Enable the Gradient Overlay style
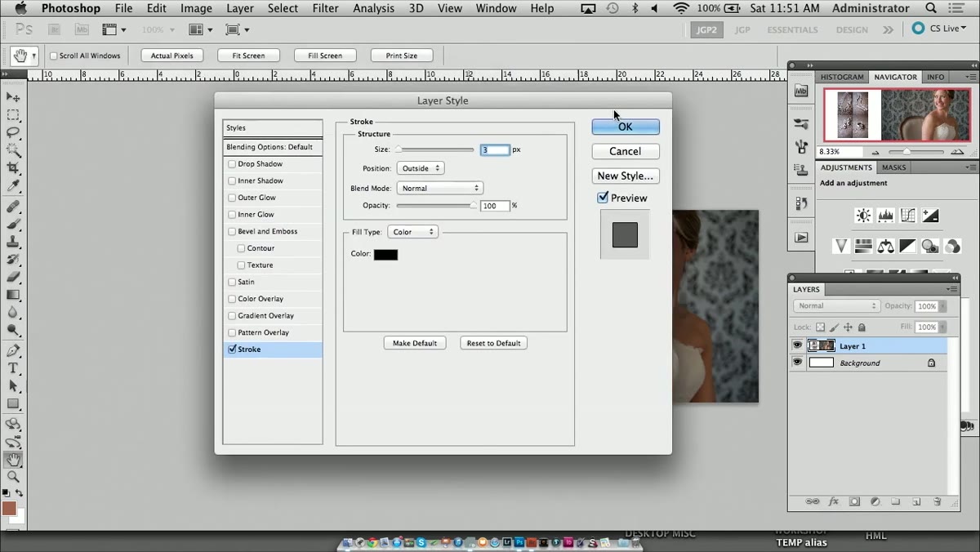This screenshot has height=552, width=980. pyautogui.click(x=232, y=315)
